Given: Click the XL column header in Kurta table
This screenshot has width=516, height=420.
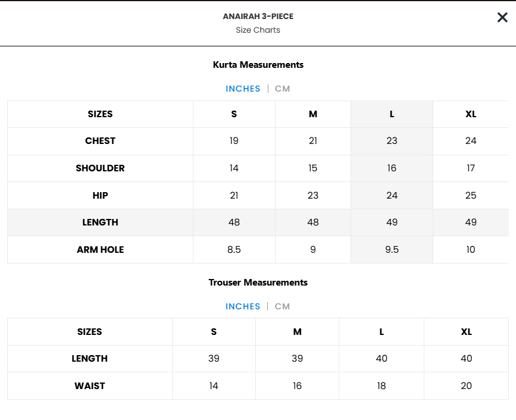Looking at the screenshot, I should [x=471, y=114].
